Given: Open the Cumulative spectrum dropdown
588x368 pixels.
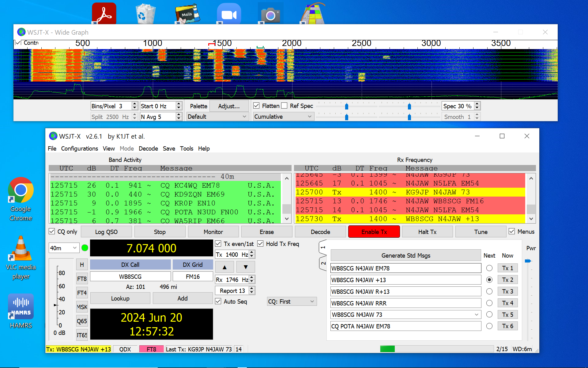Looking at the screenshot, I should (283, 117).
